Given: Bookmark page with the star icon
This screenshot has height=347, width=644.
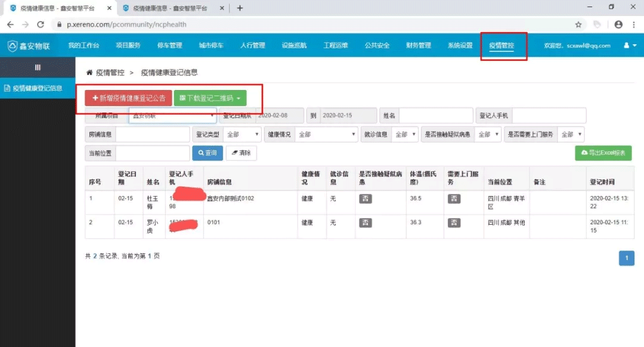Looking at the screenshot, I should click(x=578, y=24).
